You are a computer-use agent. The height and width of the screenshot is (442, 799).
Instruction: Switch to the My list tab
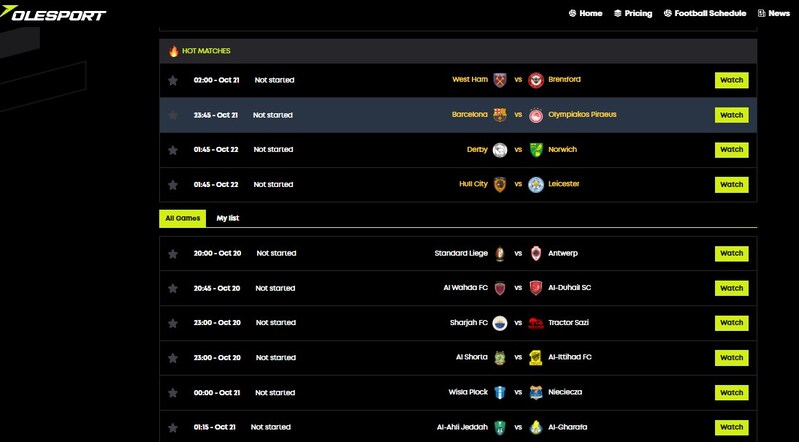(x=228, y=218)
